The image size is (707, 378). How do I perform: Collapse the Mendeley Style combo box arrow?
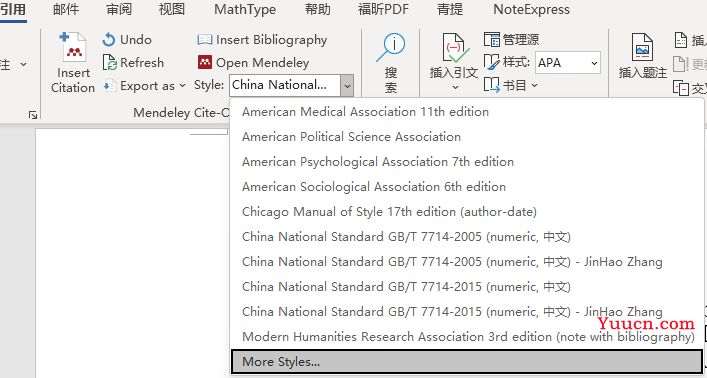tap(347, 85)
